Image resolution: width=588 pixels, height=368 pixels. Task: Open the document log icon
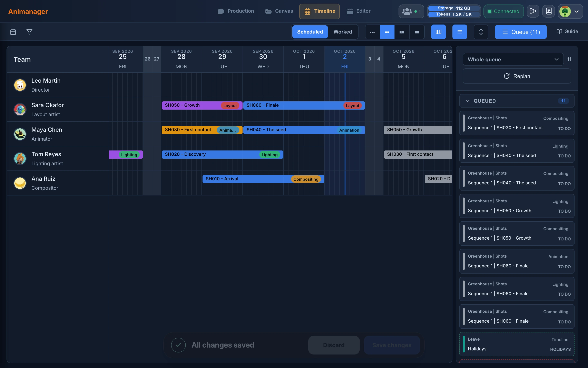(549, 11)
